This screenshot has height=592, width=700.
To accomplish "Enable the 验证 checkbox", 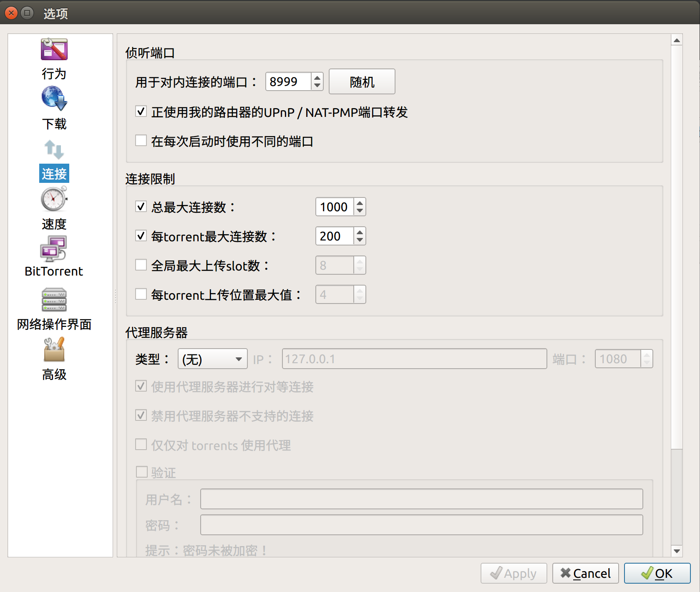I will pyautogui.click(x=141, y=472).
